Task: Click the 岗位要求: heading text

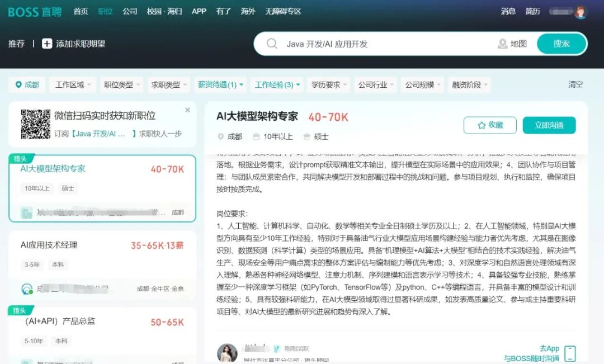Action: click(x=232, y=214)
